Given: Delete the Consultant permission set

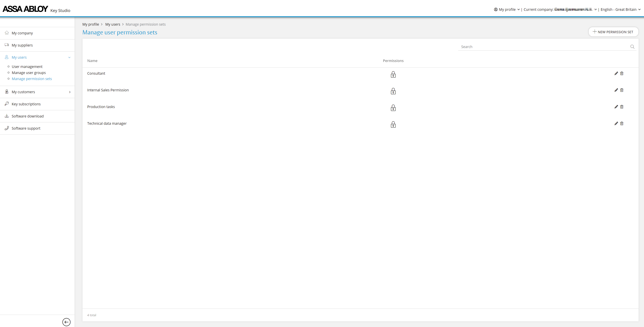Looking at the screenshot, I should [622, 73].
